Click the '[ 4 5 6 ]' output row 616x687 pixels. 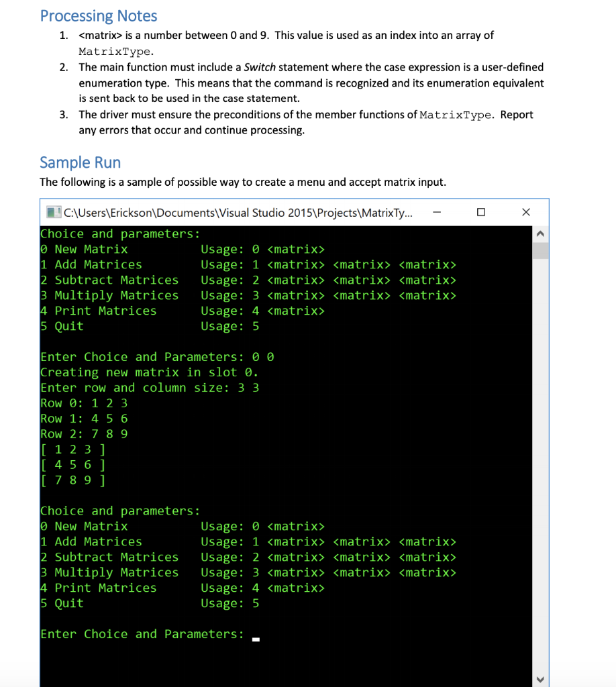73,465
